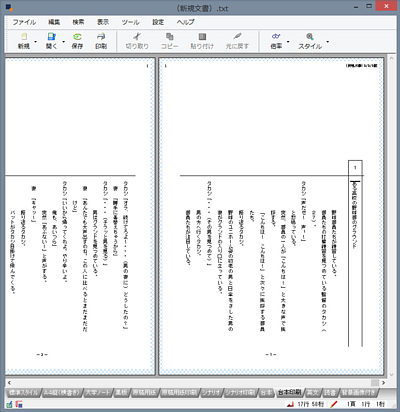Switch to the 大学ノート tab
Viewport: 400px width, 412px height.
[98, 392]
